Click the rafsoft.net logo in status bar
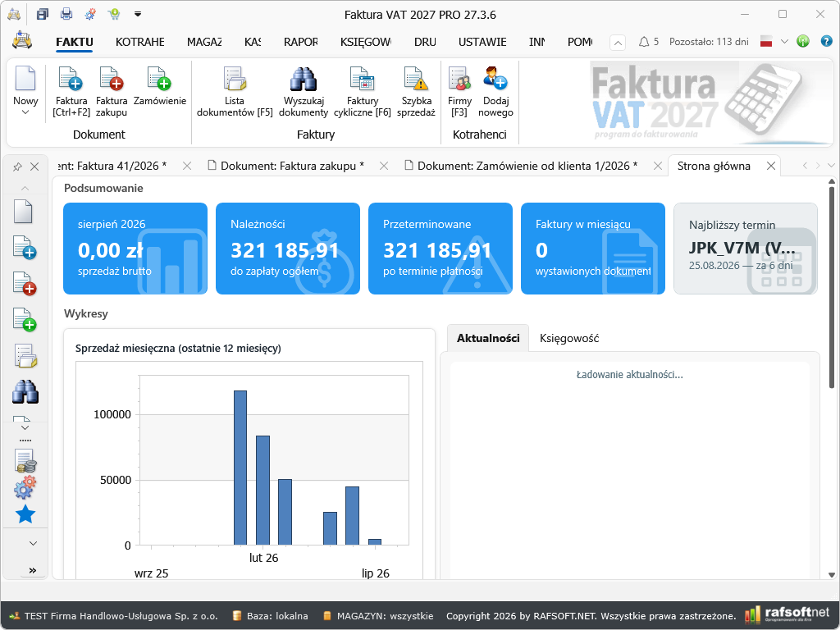The width and height of the screenshot is (840, 630). pyautogui.click(x=787, y=614)
